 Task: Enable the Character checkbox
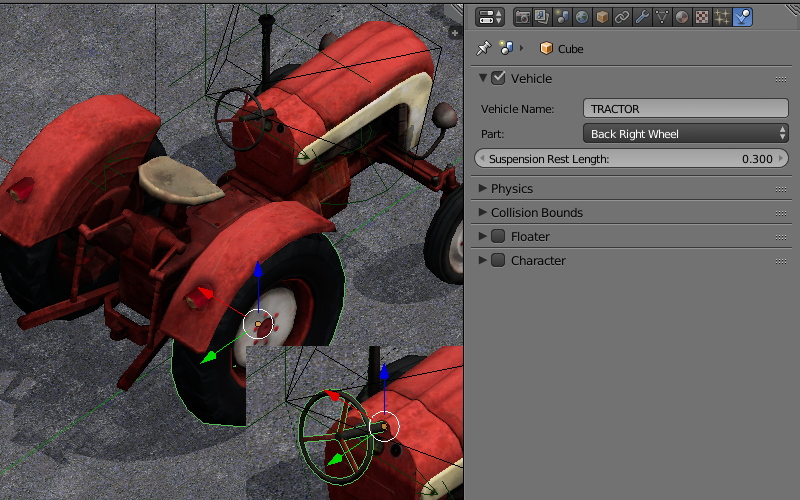click(498, 260)
